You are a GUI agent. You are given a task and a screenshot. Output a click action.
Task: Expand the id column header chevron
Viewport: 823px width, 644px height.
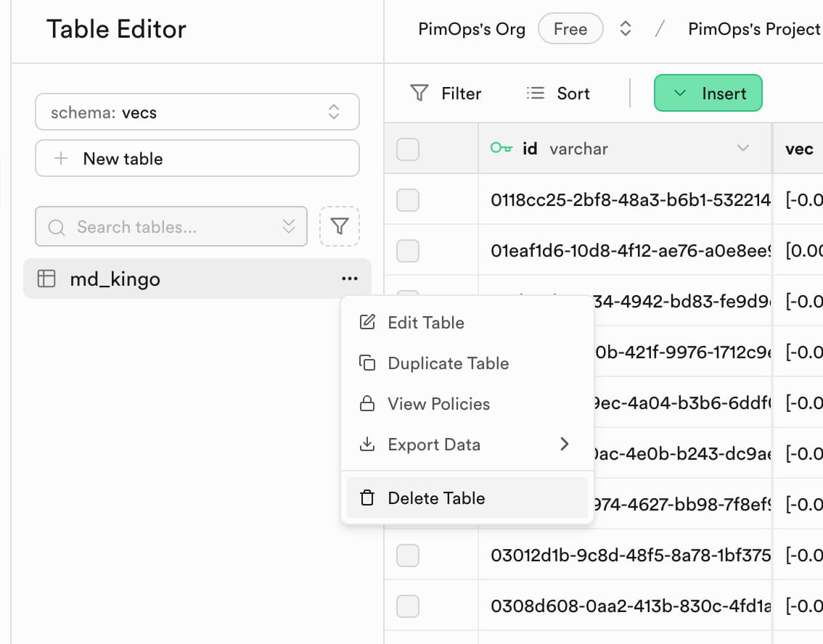coord(742,149)
